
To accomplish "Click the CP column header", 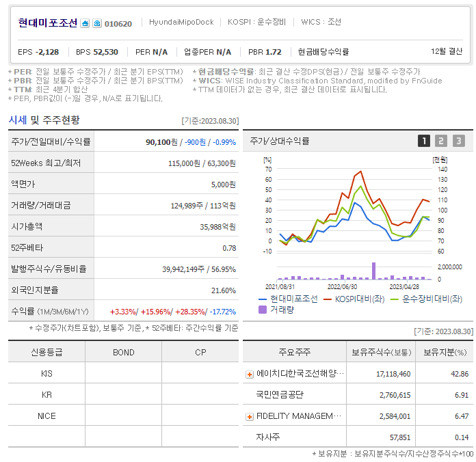I will click(x=200, y=353).
